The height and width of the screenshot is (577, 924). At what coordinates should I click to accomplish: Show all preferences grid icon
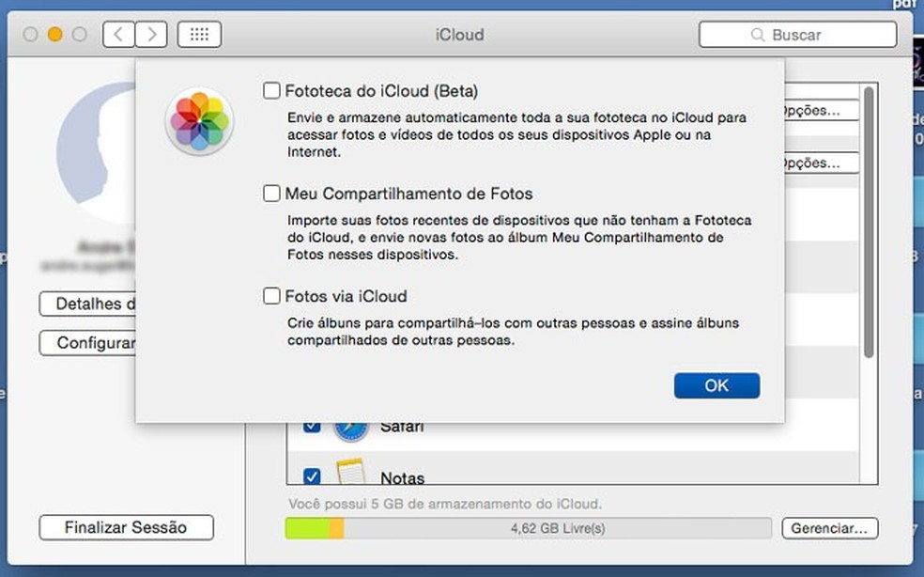199,35
